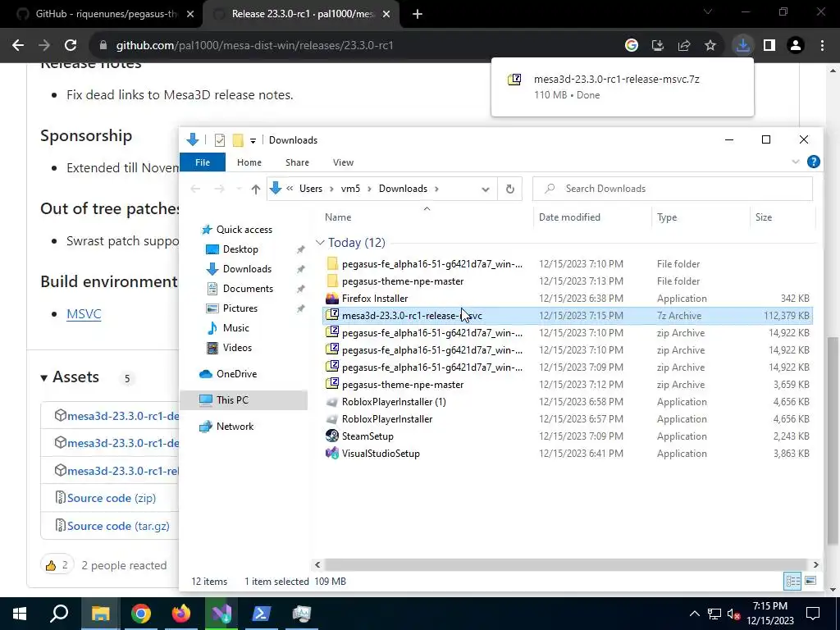Screen dimensions: 840x630
Task: Open the Home ribbon tab
Action: pos(249,162)
